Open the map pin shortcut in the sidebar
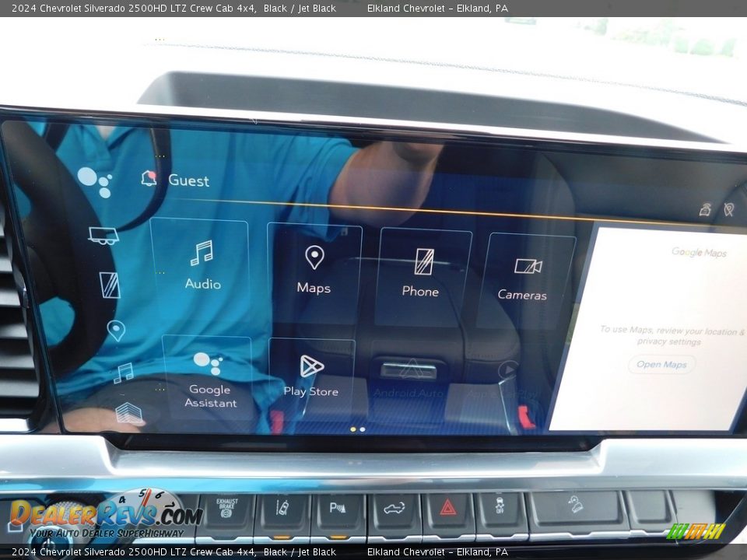Image resolution: width=747 pixels, height=560 pixels. coord(116,331)
